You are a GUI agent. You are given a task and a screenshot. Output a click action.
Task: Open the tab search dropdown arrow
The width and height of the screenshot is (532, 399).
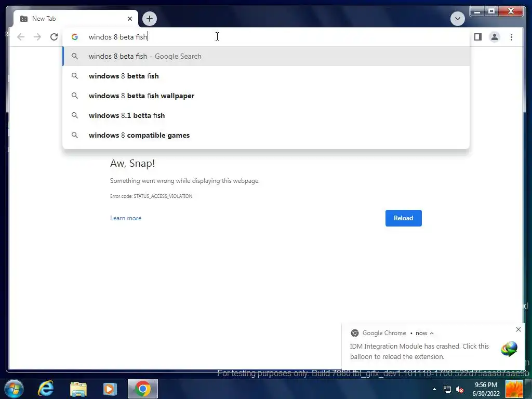coord(457,19)
